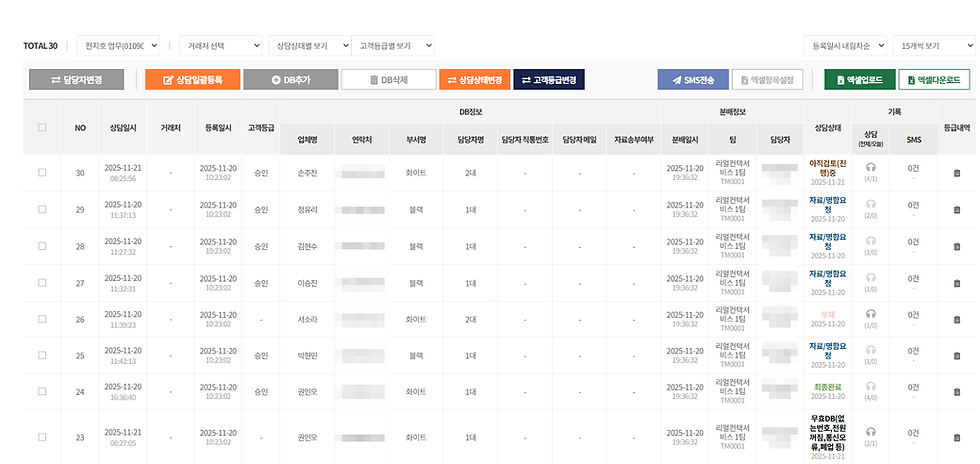The height and width of the screenshot is (464, 980).
Task: Toggle the select-all checkbox in table header
Action: [x=42, y=128]
